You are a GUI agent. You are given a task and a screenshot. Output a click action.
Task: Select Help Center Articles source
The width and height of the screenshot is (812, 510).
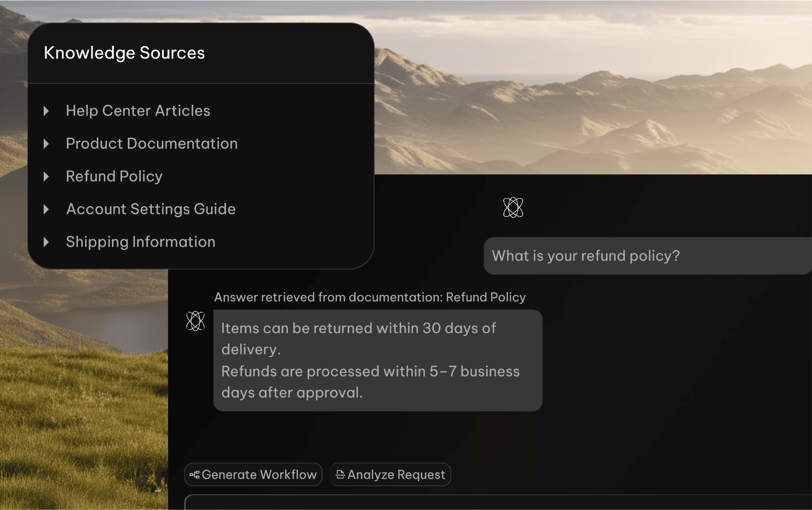point(138,111)
